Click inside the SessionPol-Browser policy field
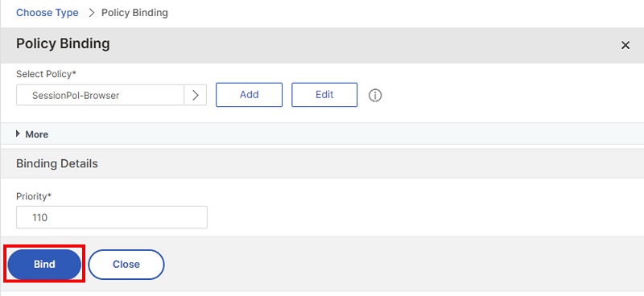644x296 pixels. coord(100,95)
